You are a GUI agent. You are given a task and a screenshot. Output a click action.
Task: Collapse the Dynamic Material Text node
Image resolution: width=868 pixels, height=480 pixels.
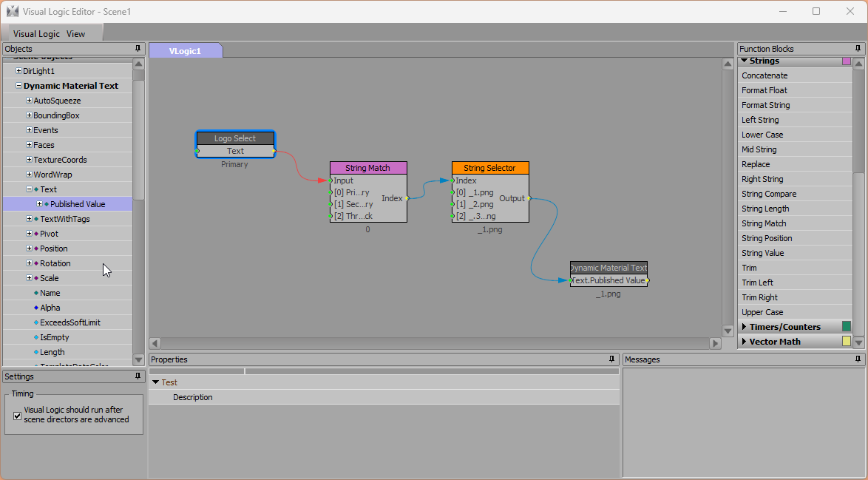pyautogui.click(x=18, y=86)
